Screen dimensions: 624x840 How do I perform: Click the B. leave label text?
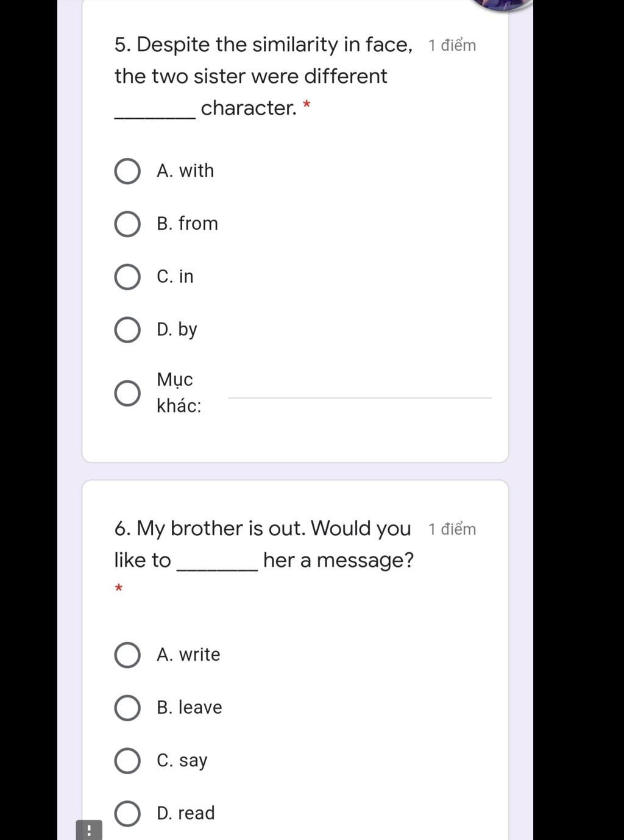pos(190,708)
